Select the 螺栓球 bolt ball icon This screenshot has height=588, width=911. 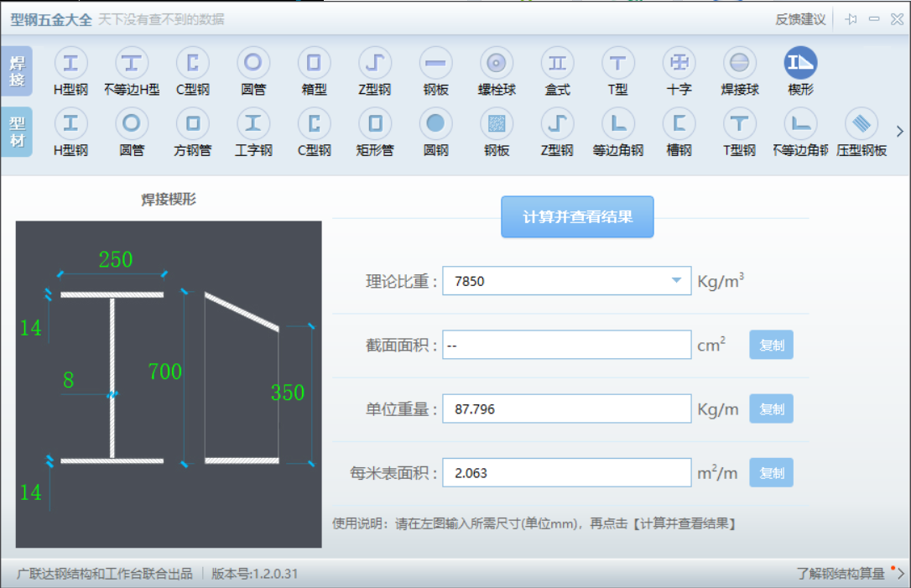click(x=497, y=63)
